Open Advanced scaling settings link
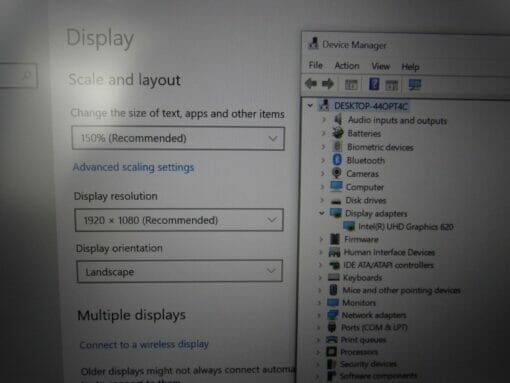The height and width of the screenshot is (383, 510). point(133,167)
